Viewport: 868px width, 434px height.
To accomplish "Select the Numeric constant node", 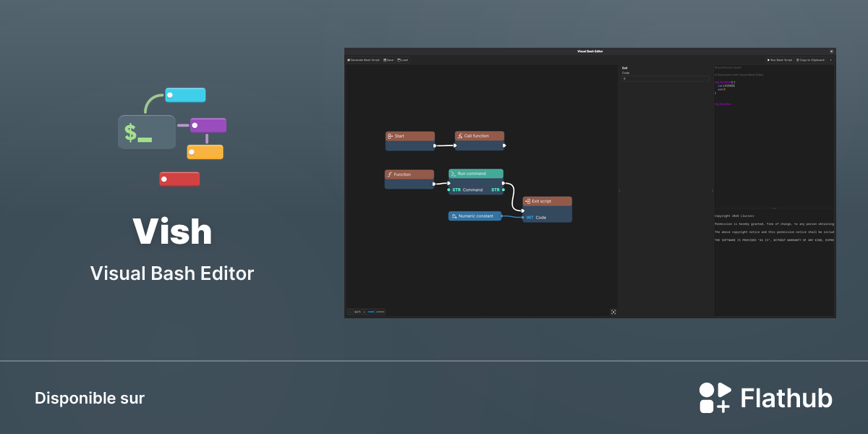I will [x=475, y=216].
